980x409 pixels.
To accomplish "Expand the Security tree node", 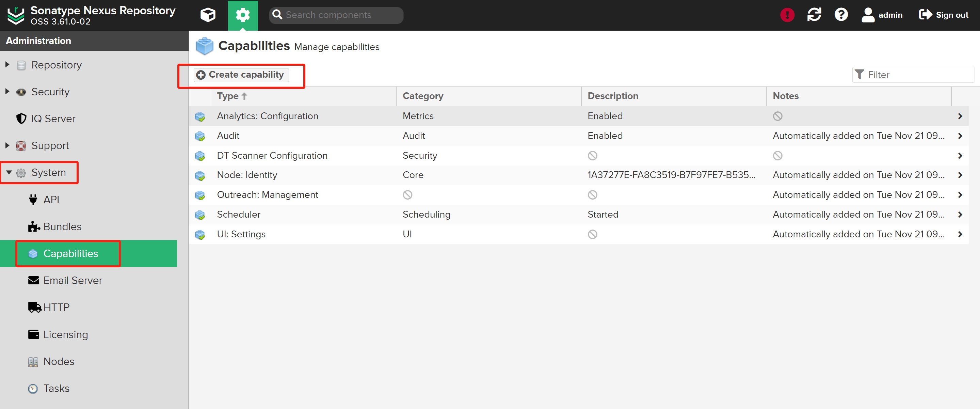I will click(x=7, y=92).
